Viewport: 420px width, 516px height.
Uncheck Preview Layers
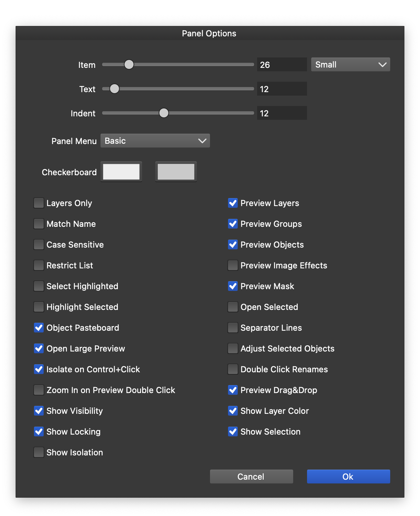(233, 203)
